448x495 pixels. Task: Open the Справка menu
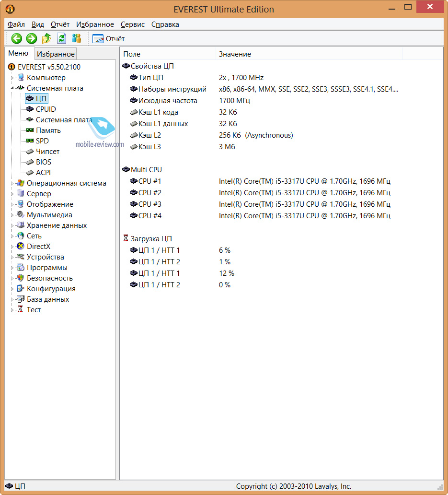tap(165, 24)
